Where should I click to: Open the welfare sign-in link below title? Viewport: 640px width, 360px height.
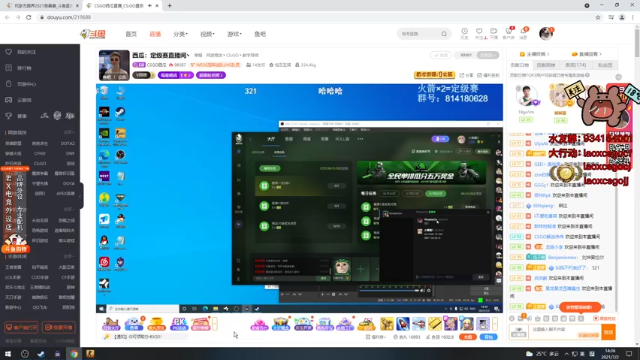coord(488,75)
